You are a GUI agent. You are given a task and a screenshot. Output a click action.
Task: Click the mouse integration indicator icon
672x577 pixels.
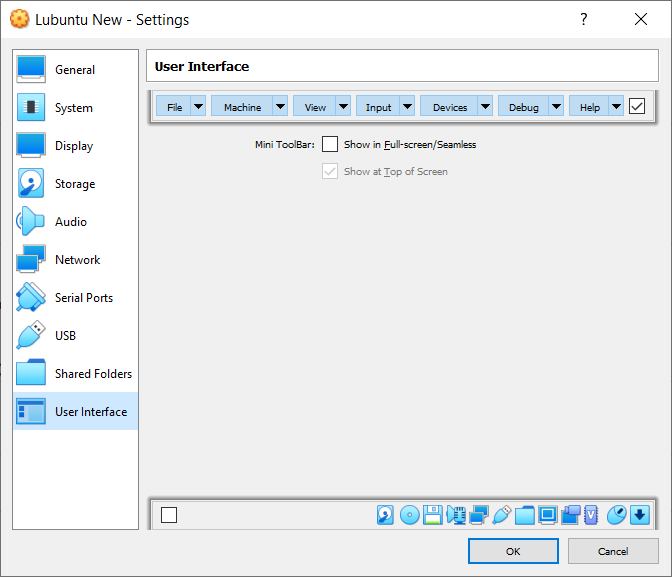pos(617,515)
